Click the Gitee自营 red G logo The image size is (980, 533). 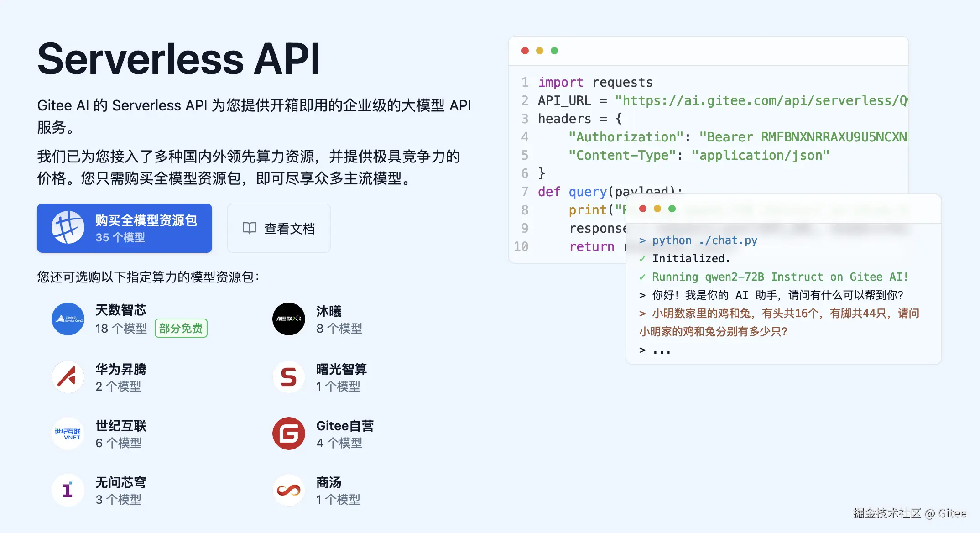288,434
